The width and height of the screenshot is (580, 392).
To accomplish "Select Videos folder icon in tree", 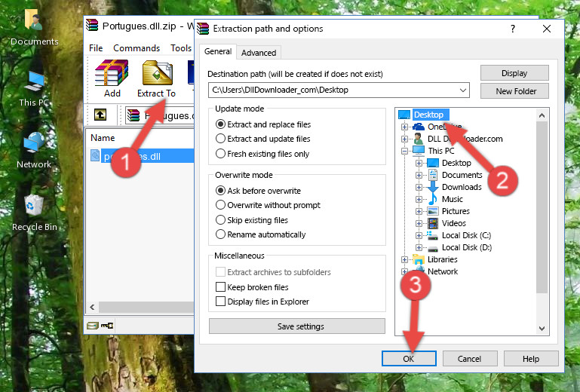I will tap(433, 223).
